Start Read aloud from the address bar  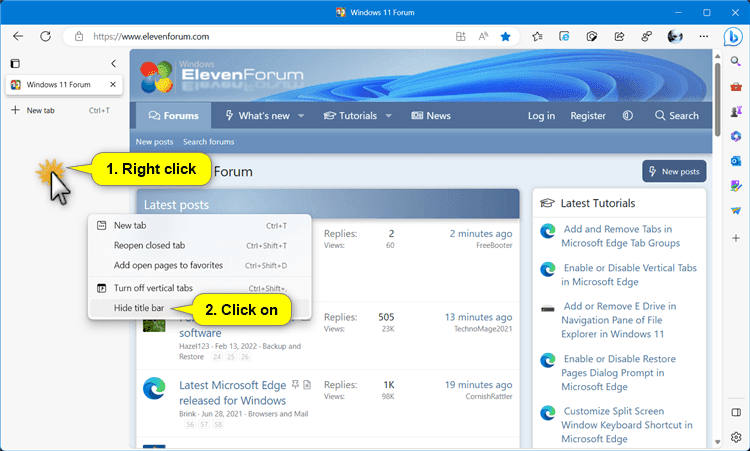[483, 36]
